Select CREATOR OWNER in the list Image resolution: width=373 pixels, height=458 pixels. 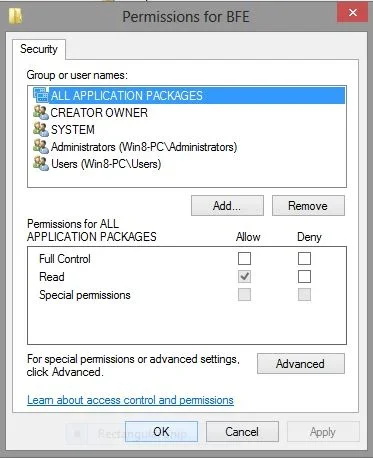tap(99, 113)
